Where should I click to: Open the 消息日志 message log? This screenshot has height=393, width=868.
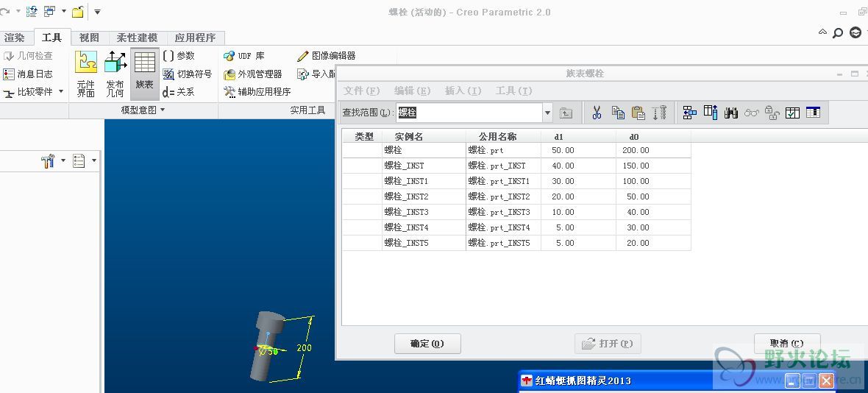28,74
